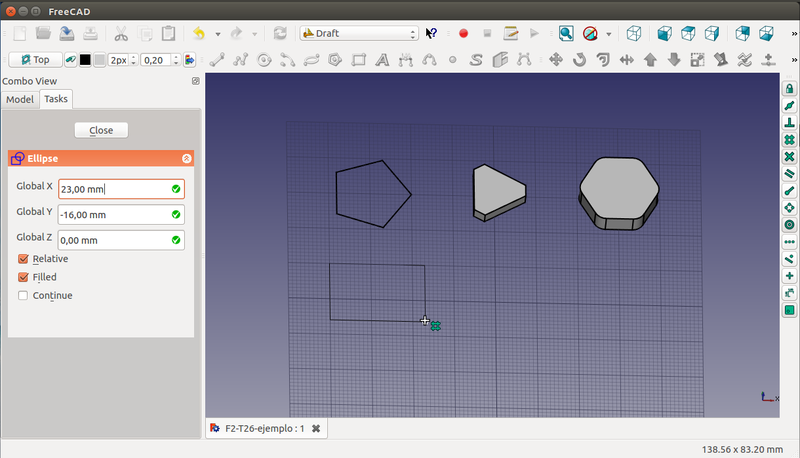Screen dimensions: 800x458
Task: Click the Top working plane button
Action: (x=35, y=59)
